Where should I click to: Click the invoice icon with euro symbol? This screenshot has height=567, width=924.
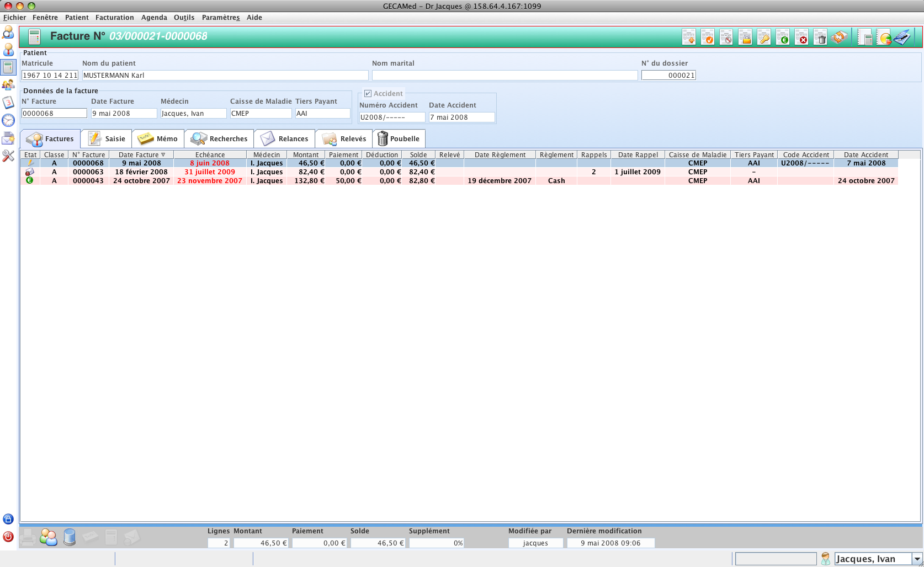point(783,37)
